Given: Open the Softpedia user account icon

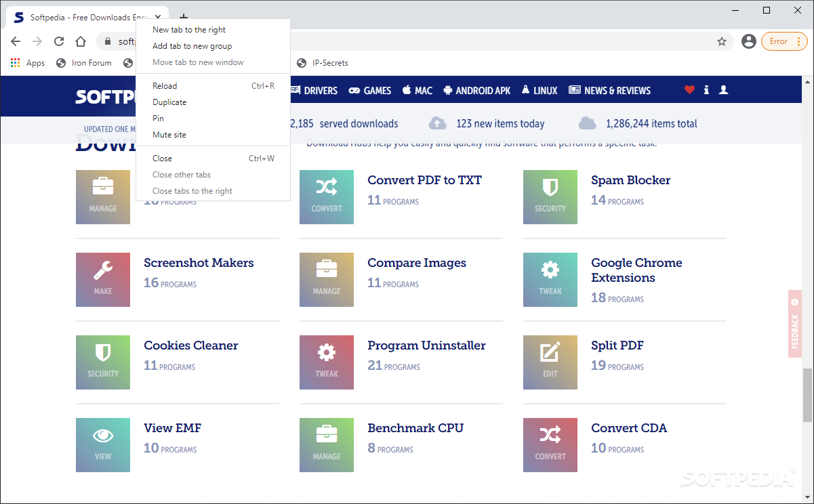Looking at the screenshot, I should tap(723, 89).
